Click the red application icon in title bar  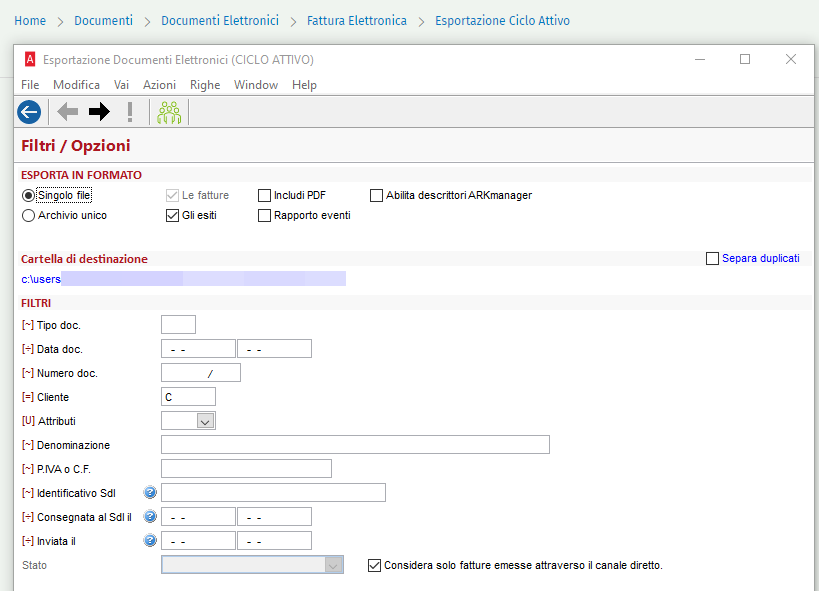30,60
